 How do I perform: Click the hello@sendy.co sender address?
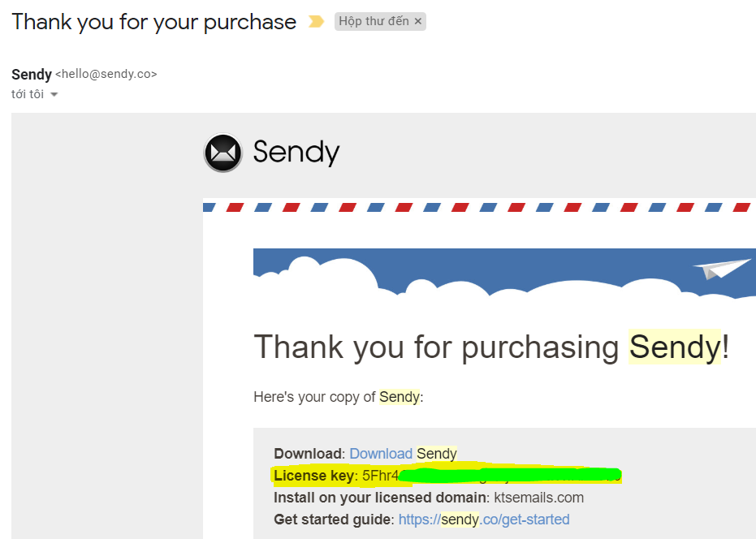(x=106, y=75)
